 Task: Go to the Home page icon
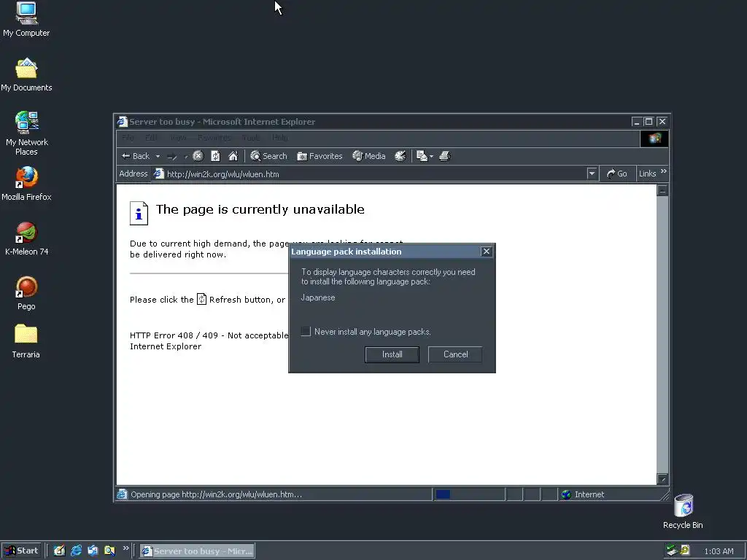pyautogui.click(x=233, y=156)
